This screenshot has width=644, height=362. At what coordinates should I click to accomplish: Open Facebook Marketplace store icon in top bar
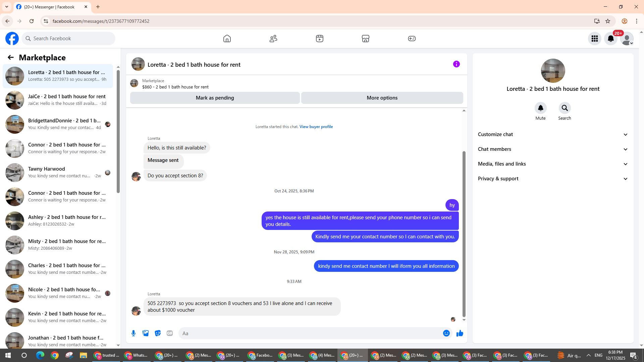coord(366,39)
